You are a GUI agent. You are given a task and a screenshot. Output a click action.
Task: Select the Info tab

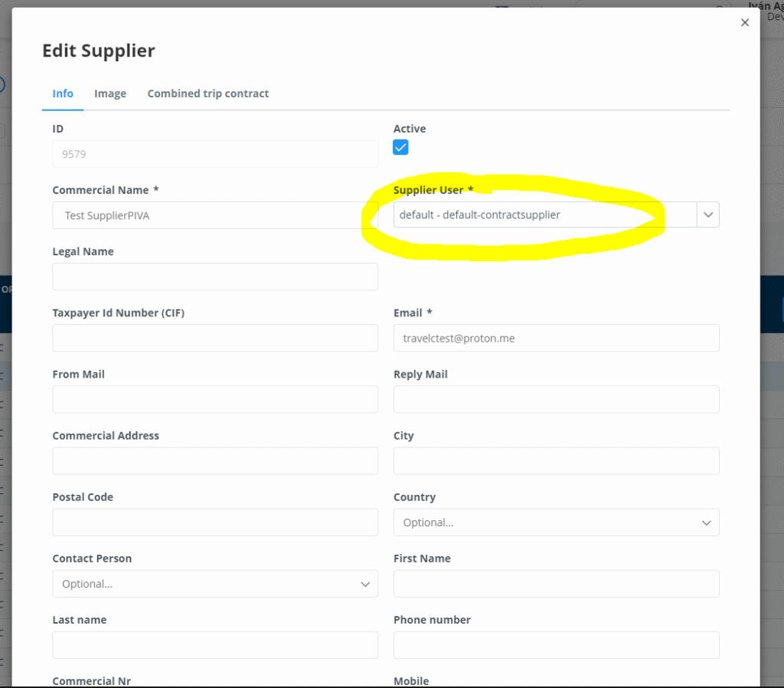click(63, 93)
